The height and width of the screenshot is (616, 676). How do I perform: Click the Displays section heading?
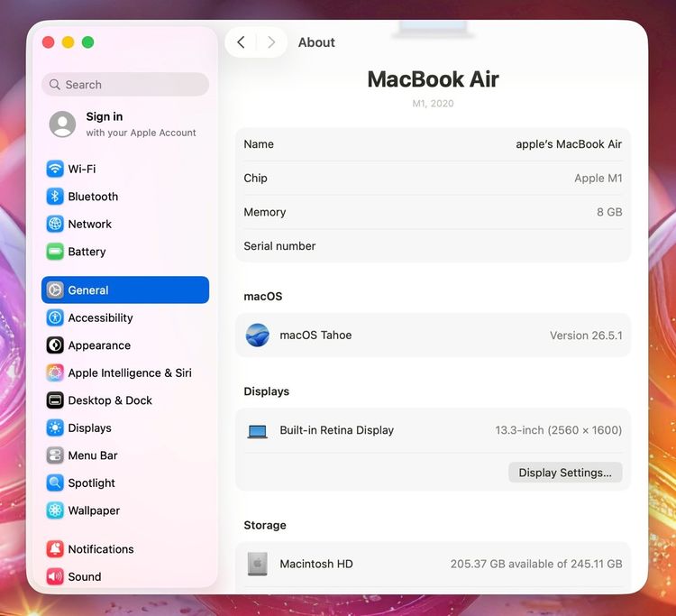[x=267, y=391]
